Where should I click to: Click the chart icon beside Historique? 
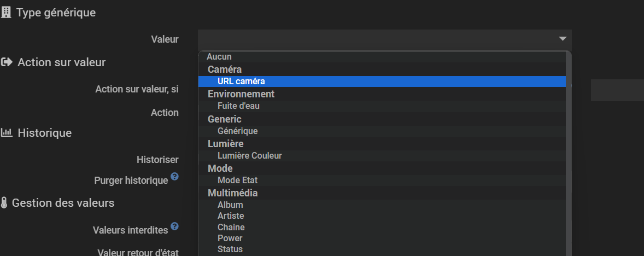pos(7,132)
